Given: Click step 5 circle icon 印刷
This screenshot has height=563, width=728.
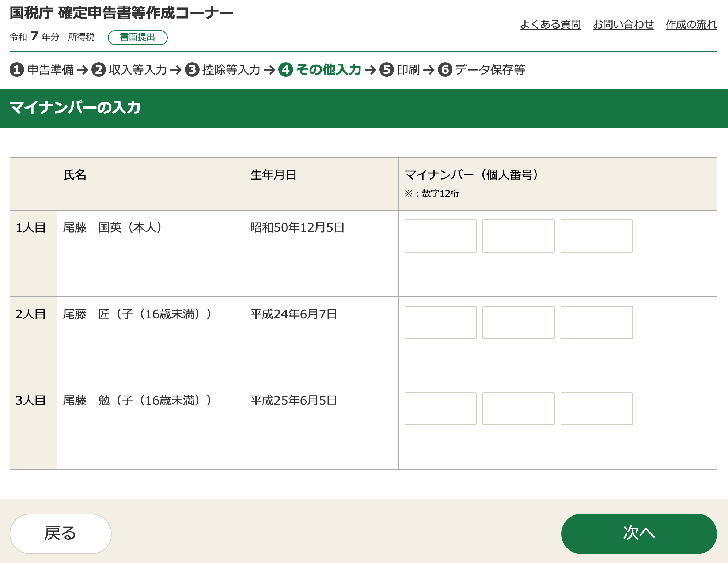Looking at the screenshot, I should [387, 69].
